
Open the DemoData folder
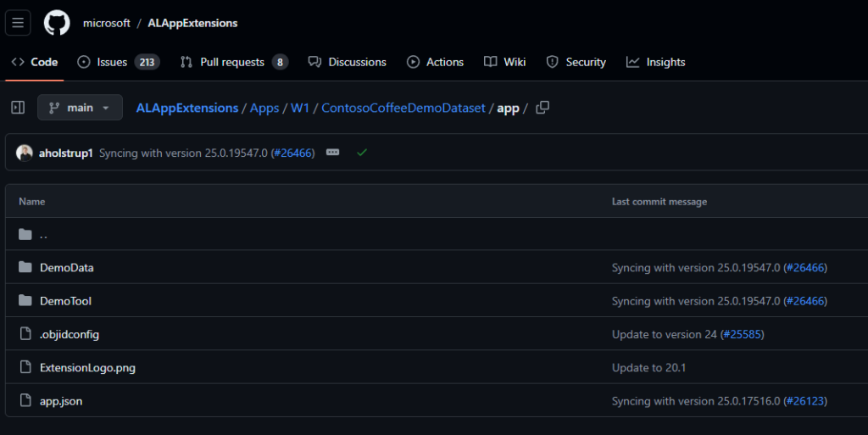click(66, 267)
